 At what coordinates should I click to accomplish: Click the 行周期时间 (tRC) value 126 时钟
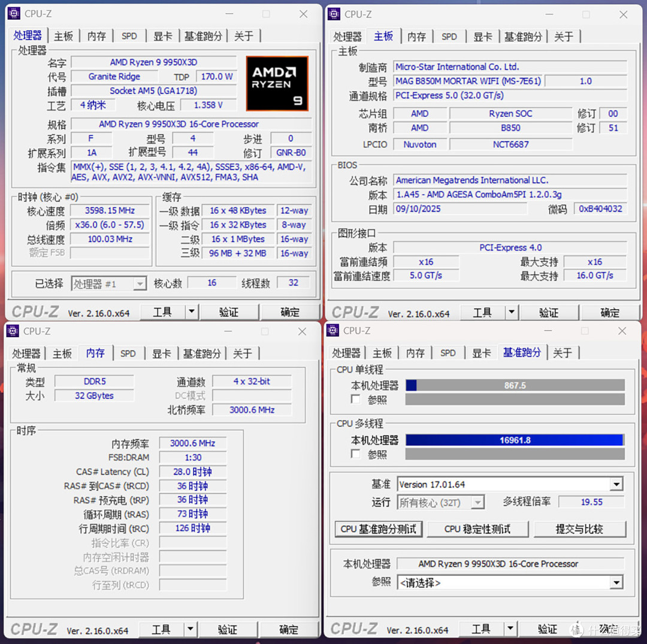click(193, 528)
